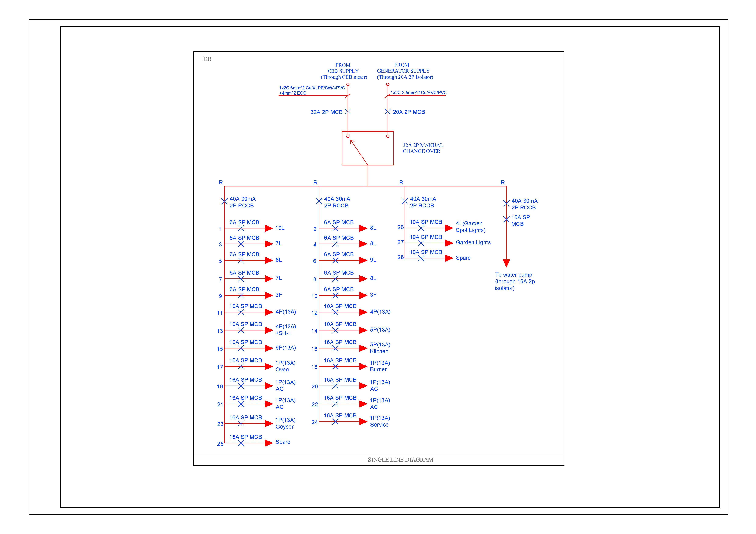Click the 1P(13A) Oven load label
The image size is (756, 534).
pos(285,366)
